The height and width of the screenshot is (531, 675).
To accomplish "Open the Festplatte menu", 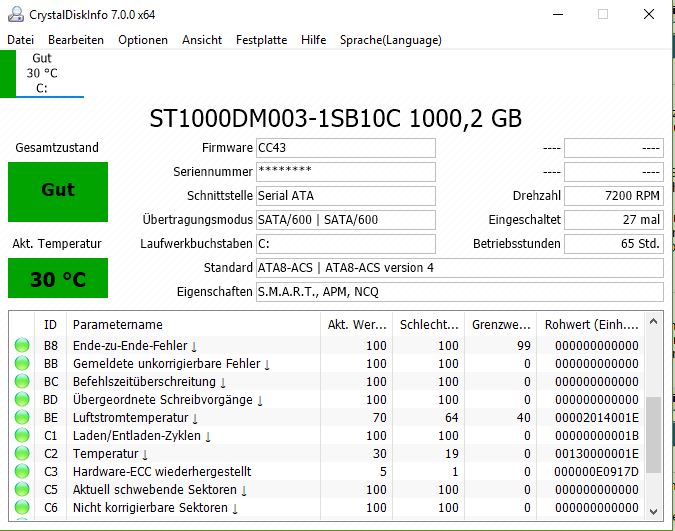I will click(261, 40).
